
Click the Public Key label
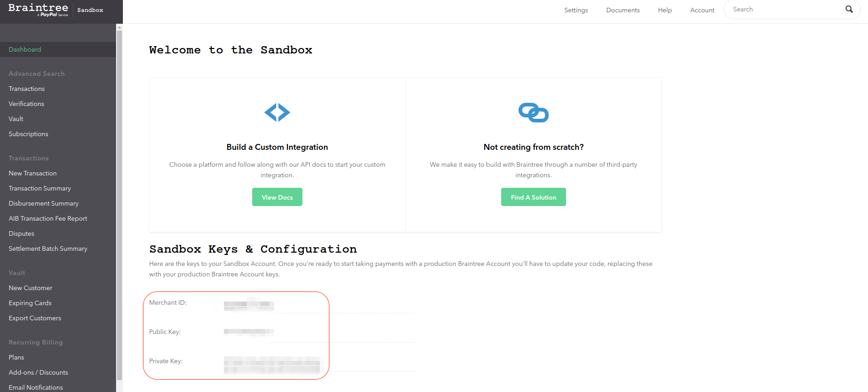(x=165, y=332)
